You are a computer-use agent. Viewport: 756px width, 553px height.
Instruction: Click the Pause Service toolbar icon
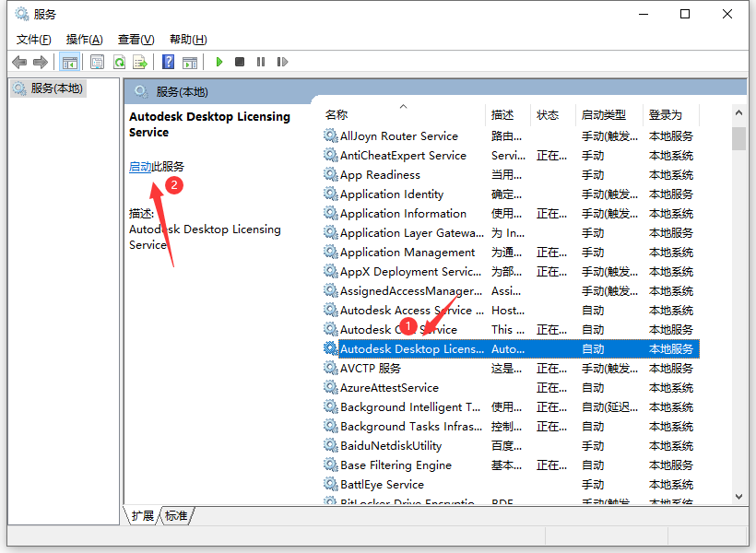click(261, 62)
